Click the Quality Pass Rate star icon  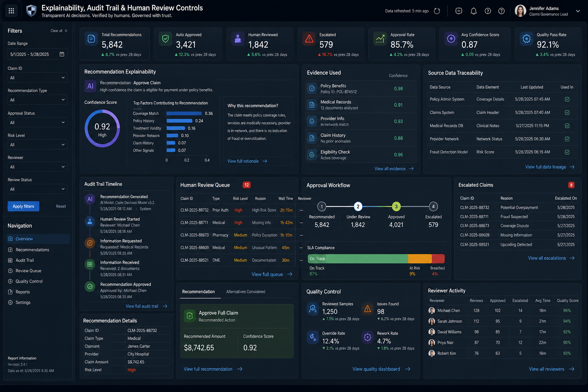[526, 39]
